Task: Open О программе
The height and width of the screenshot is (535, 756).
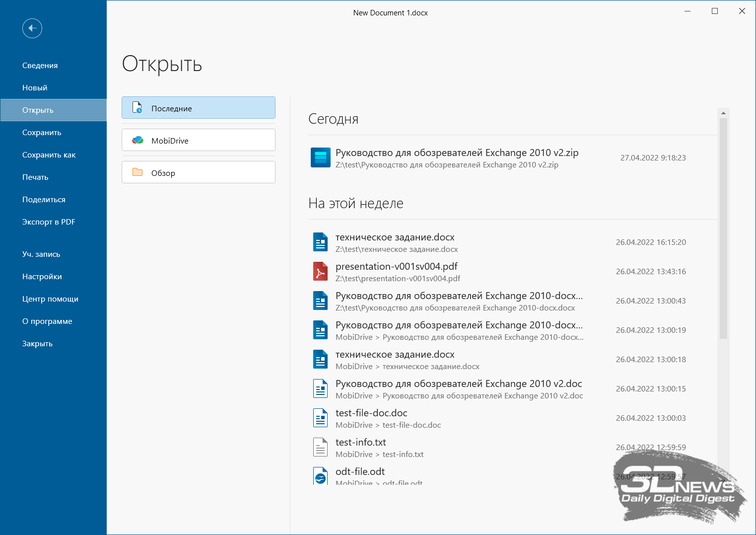Action: (53, 321)
